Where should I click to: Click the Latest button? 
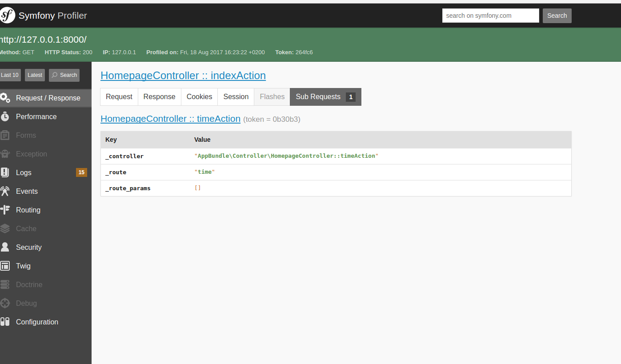[x=35, y=75]
